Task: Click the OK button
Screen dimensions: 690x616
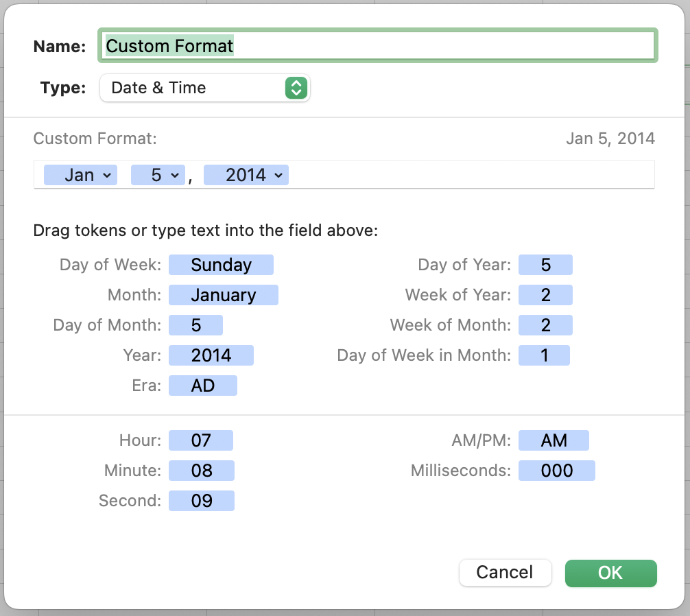Action: click(610, 573)
